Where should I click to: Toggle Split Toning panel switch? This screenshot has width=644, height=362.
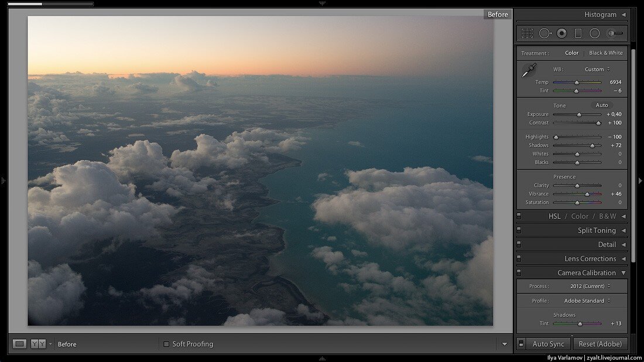[x=519, y=230]
